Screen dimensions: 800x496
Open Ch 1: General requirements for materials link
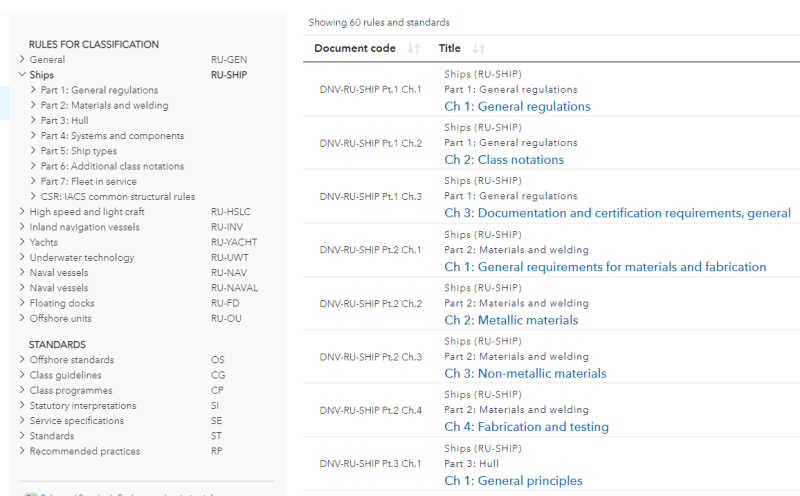pyautogui.click(x=605, y=266)
